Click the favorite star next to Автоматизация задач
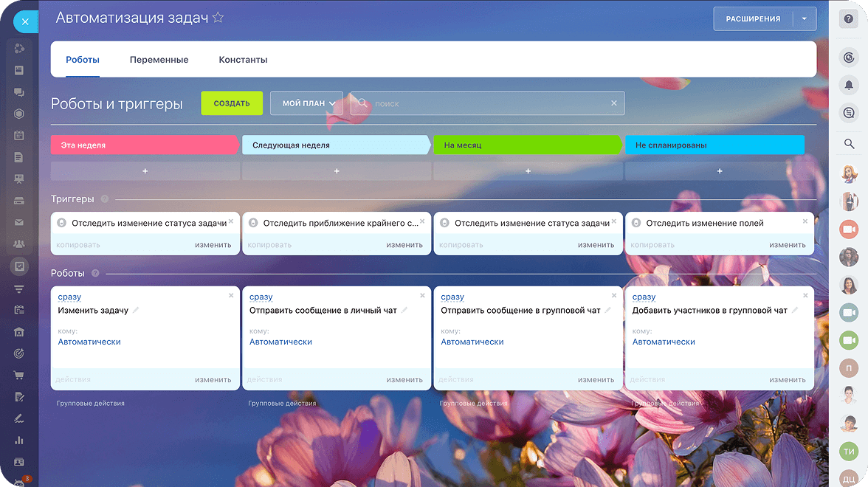 pos(218,18)
